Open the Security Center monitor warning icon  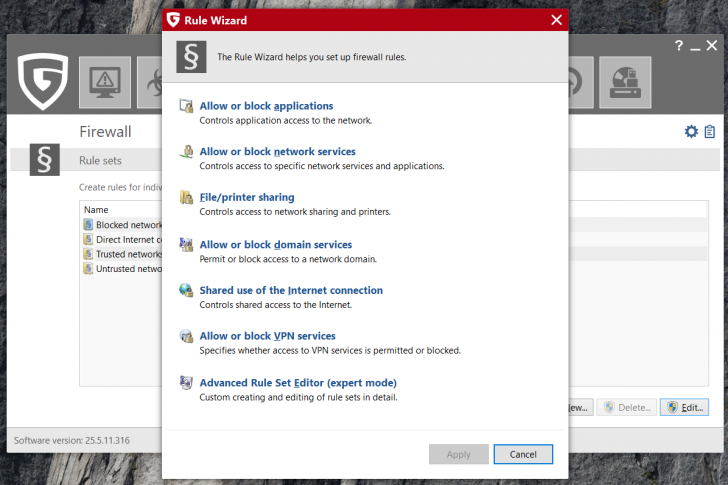click(105, 82)
